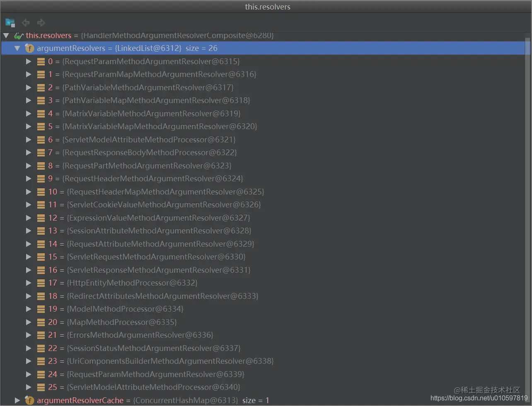Click the field icon of argumentResolvers

(x=29, y=48)
